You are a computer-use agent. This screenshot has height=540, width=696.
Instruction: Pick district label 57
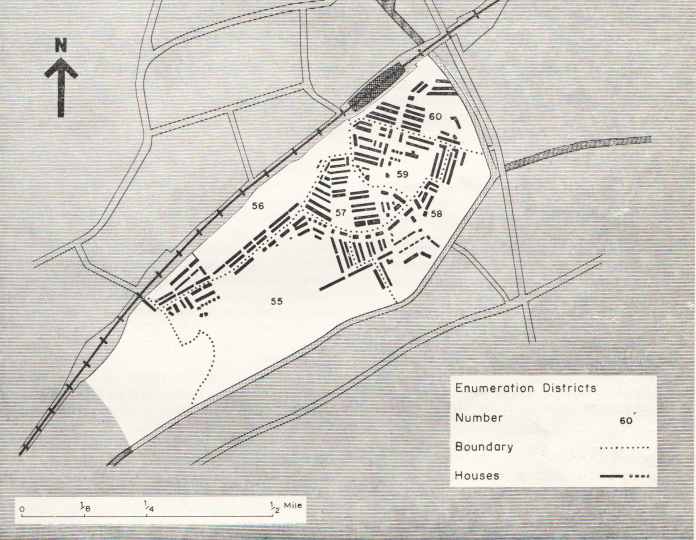point(341,213)
